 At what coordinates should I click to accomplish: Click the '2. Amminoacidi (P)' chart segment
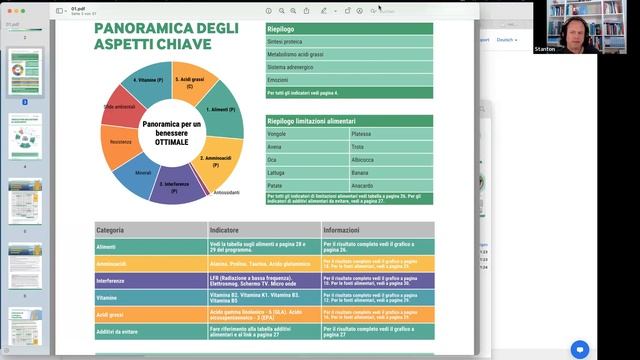(x=216, y=161)
